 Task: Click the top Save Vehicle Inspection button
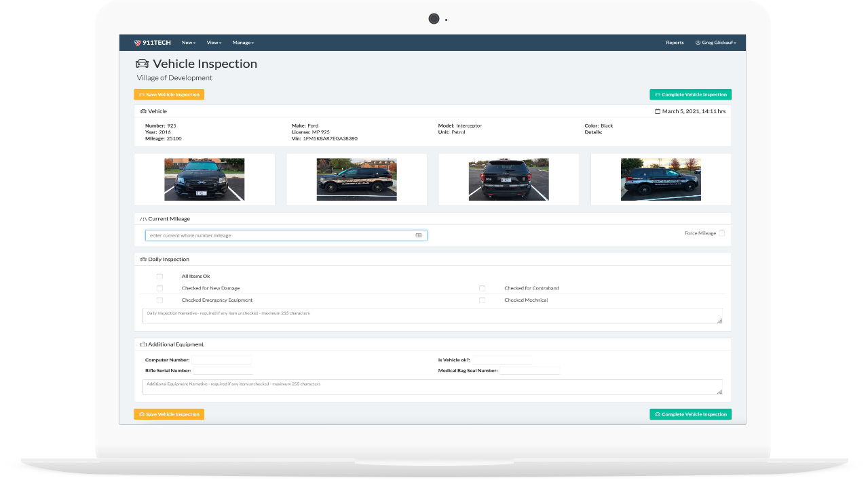(x=169, y=95)
